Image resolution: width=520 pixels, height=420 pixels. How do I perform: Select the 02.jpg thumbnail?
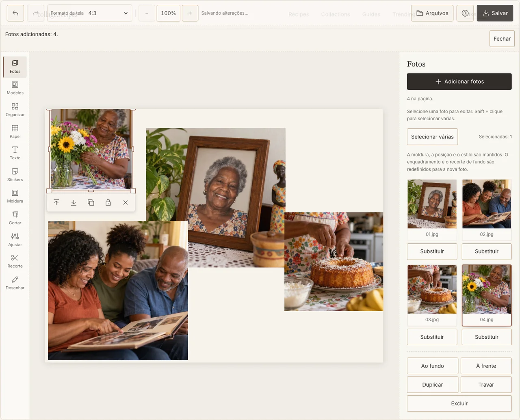[487, 209]
